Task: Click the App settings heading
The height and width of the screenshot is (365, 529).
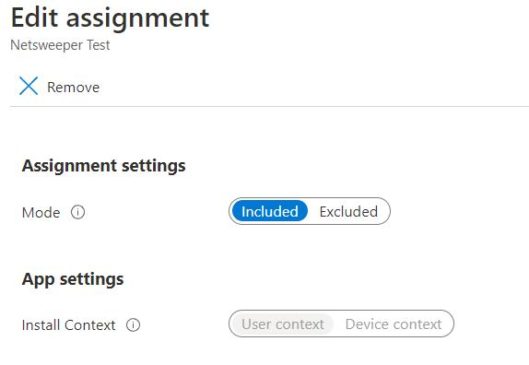Action: [x=73, y=279]
